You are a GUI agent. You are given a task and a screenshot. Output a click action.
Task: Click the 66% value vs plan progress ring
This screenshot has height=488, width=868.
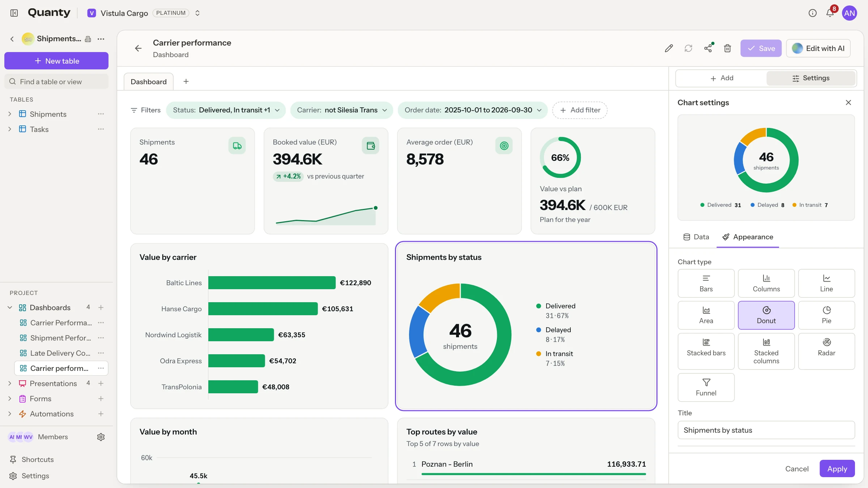pyautogui.click(x=560, y=157)
